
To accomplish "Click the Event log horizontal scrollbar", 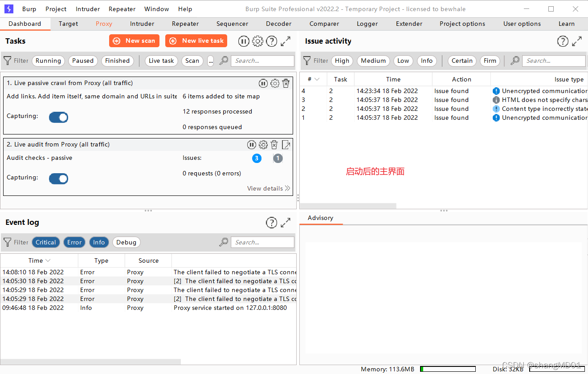I will (90, 362).
